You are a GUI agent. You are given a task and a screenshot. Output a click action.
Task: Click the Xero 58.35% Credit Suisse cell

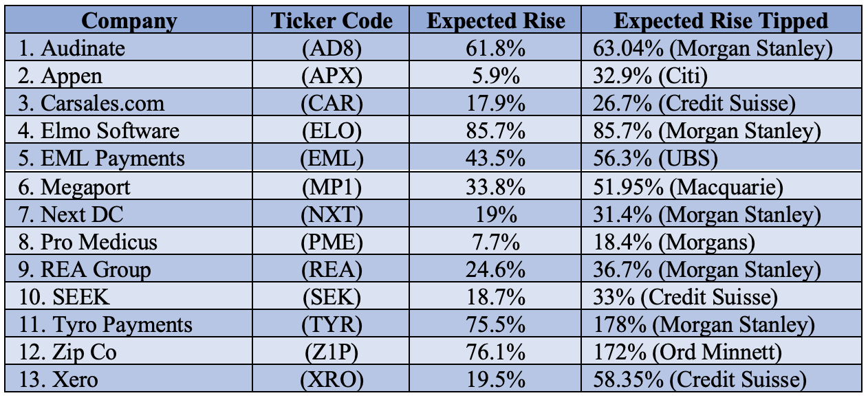coord(699,380)
